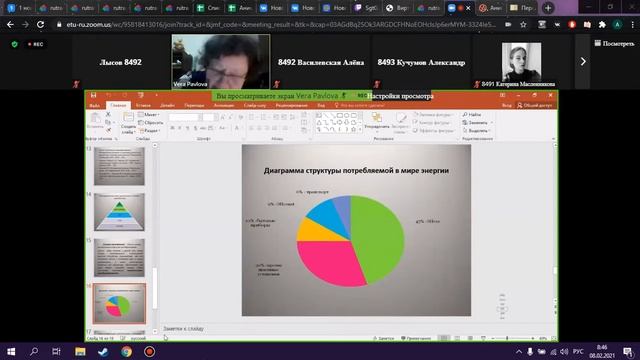Go back with browser back arrow

tap(10, 24)
